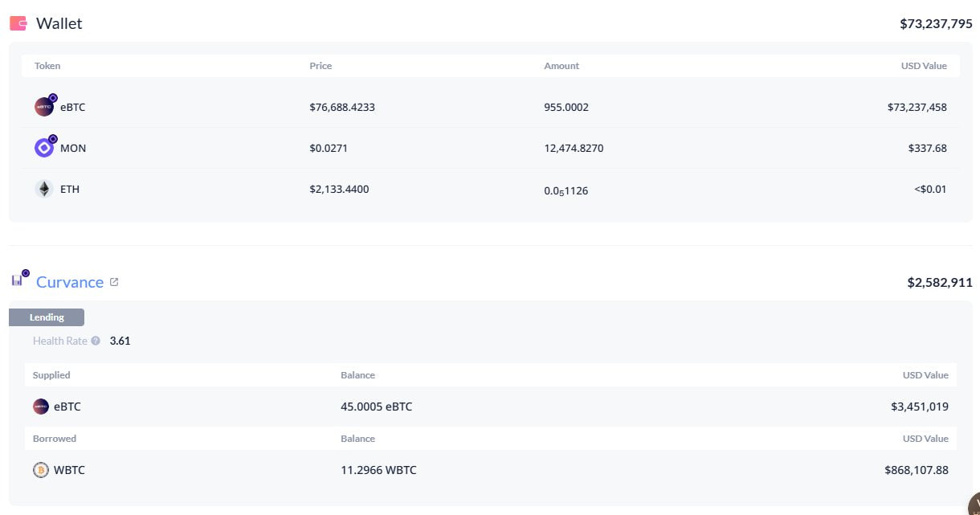
Task: Click MON price $0.0271
Action: 329,148
